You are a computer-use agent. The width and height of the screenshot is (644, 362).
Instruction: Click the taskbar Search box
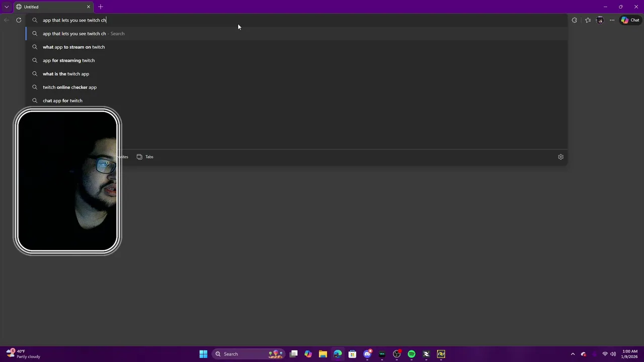[249, 354]
